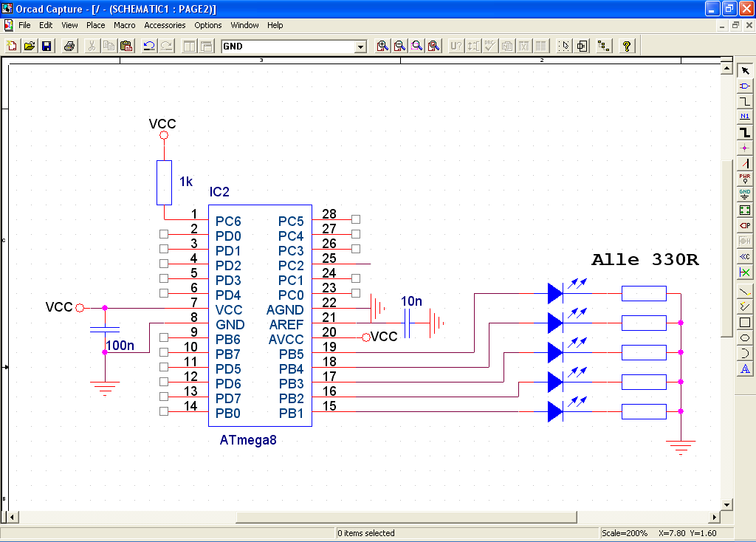Screen dimensions: 756x542
Task: Select the IC2 reference label
Action: (219, 192)
